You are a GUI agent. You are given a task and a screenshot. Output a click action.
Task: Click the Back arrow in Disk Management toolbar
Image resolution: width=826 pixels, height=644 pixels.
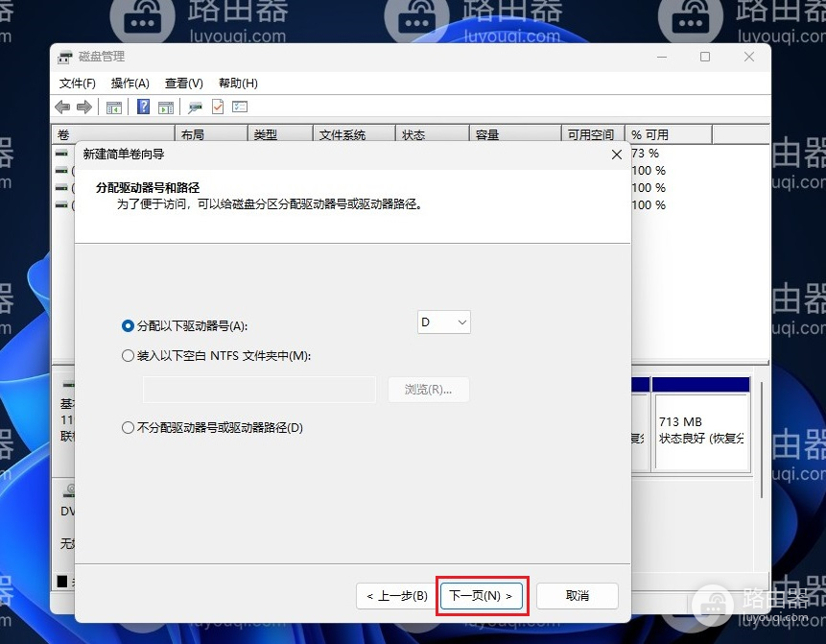point(62,107)
